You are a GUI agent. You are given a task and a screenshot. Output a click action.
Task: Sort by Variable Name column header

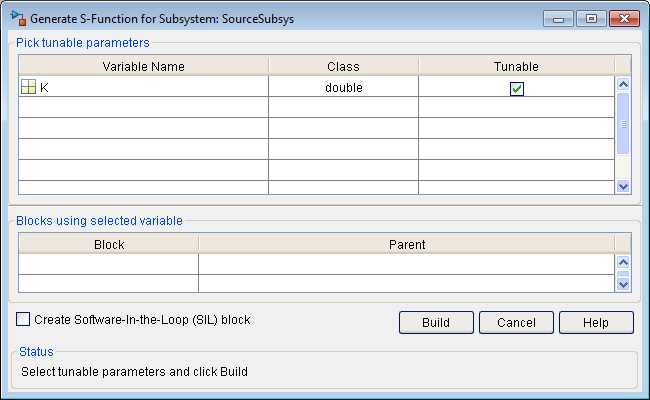point(143,66)
